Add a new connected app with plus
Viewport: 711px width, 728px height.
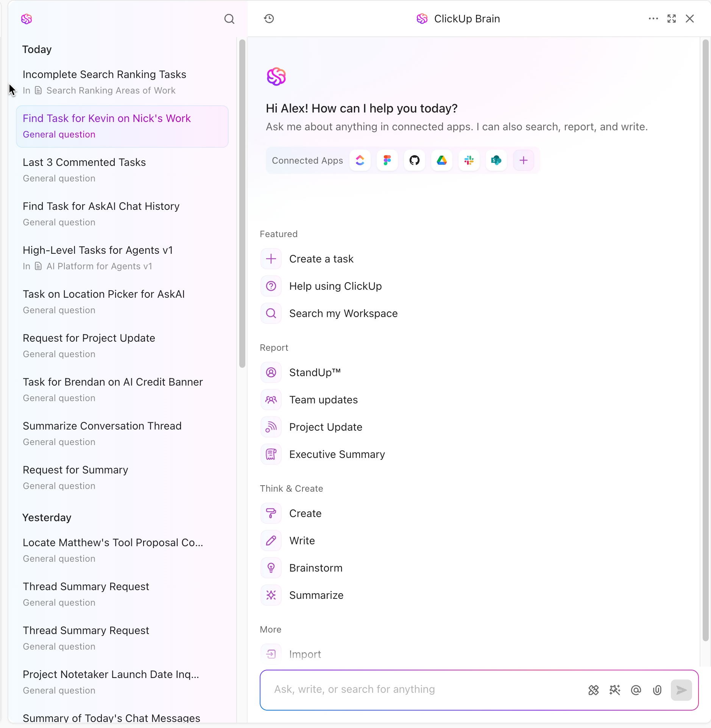click(524, 160)
